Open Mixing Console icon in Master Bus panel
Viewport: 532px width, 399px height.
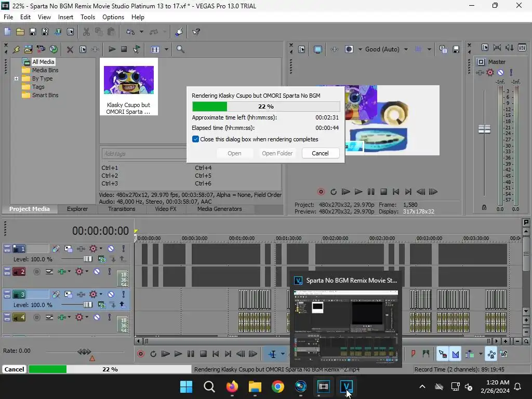tap(522, 47)
